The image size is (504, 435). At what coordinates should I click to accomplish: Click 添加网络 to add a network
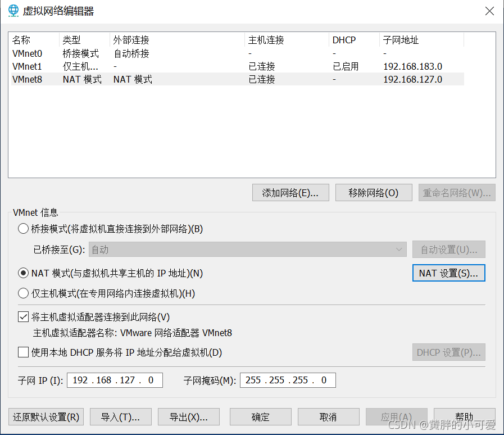290,192
